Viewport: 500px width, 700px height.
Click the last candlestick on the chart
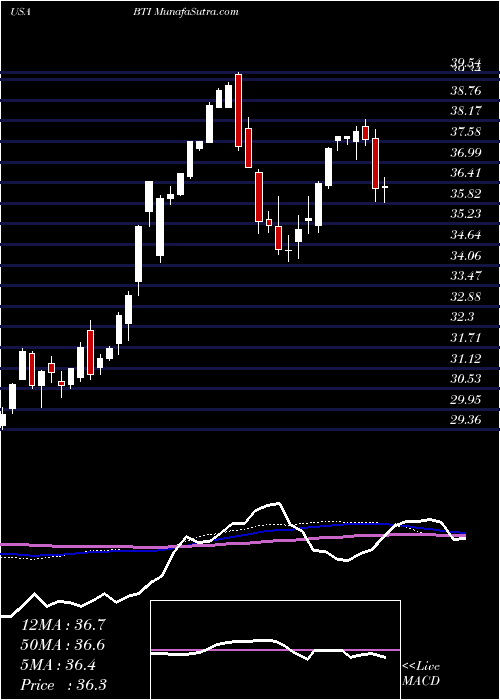pos(384,188)
